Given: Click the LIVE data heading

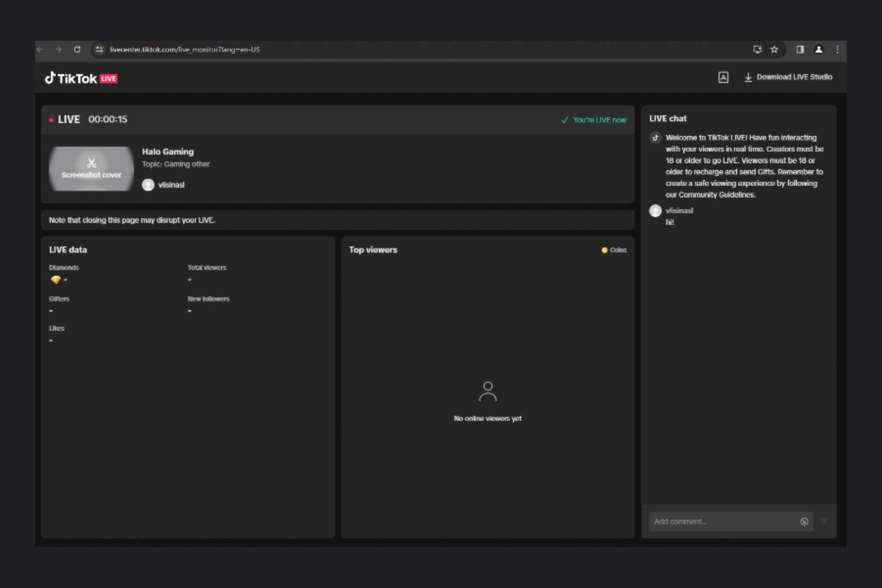Looking at the screenshot, I should 68,250.
